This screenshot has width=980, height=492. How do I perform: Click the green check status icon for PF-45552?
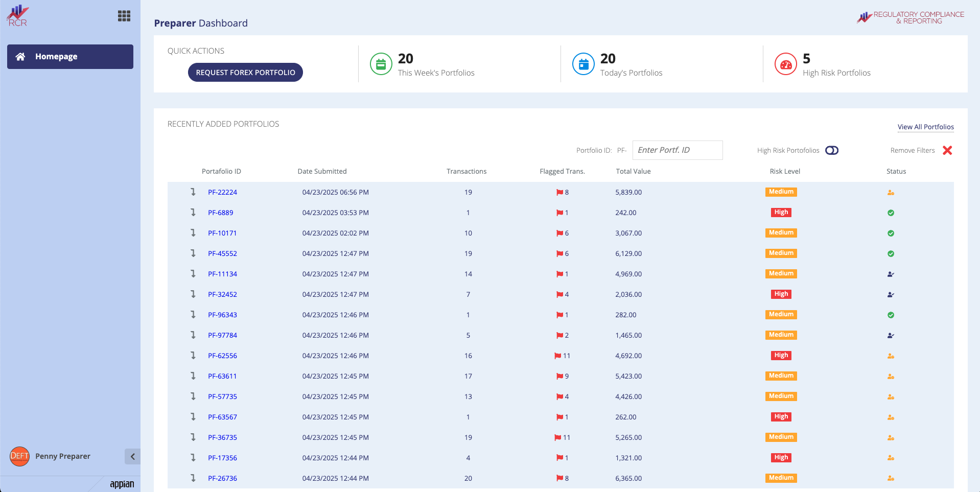click(891, 254)
